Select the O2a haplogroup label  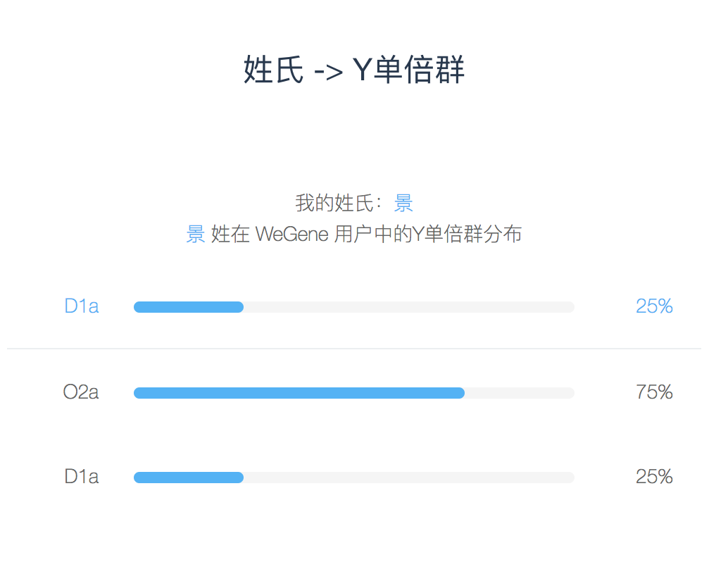[x=81, y=392]
